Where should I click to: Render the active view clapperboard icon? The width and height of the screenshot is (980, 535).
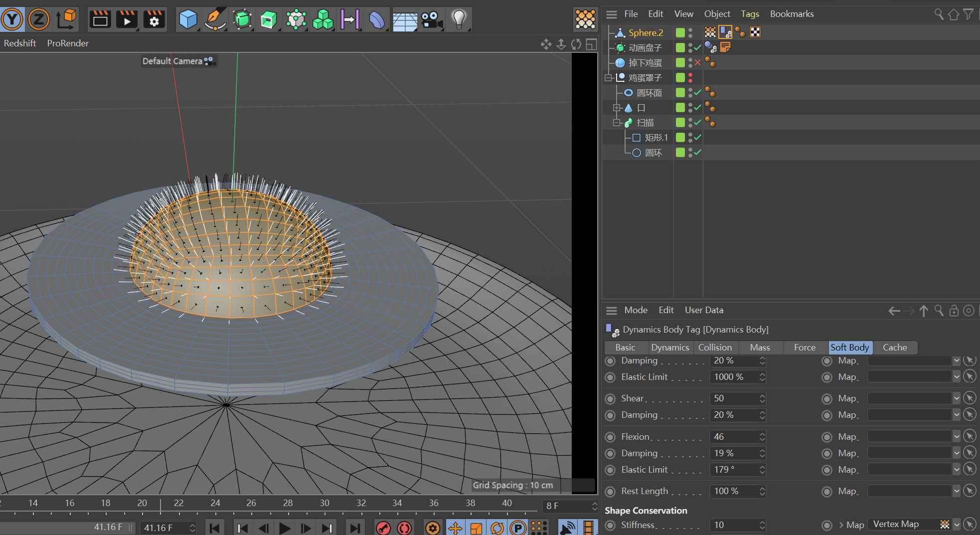[100, 19]
